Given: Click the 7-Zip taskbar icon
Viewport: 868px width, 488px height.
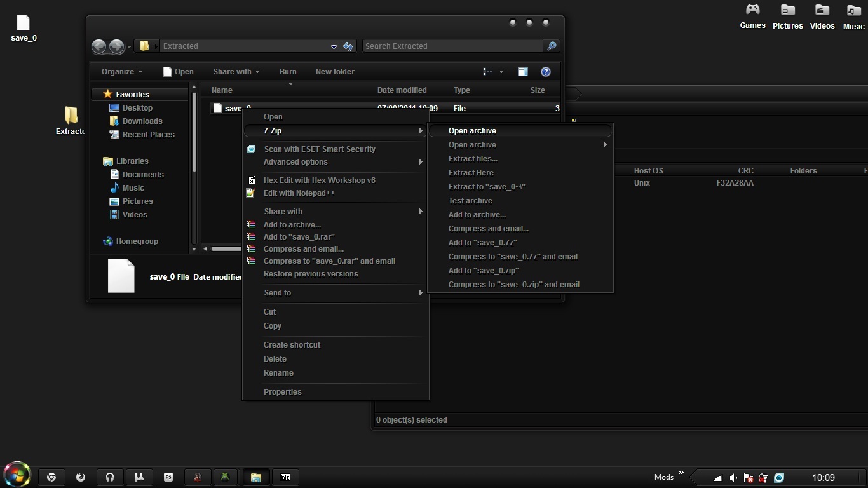Looking at the screenshot, I should [x=285, y=477].
